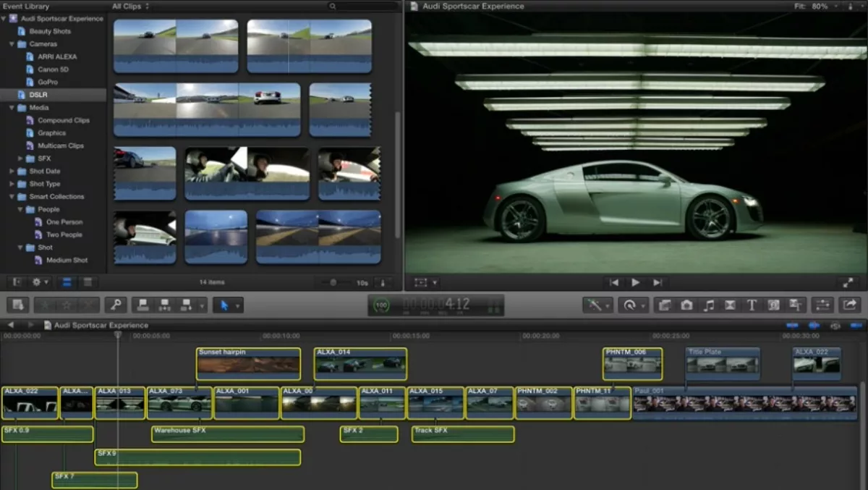This screenshot has width=868, height=490.
Task: Show the Titles browser T icon
Action: (752, 305)
